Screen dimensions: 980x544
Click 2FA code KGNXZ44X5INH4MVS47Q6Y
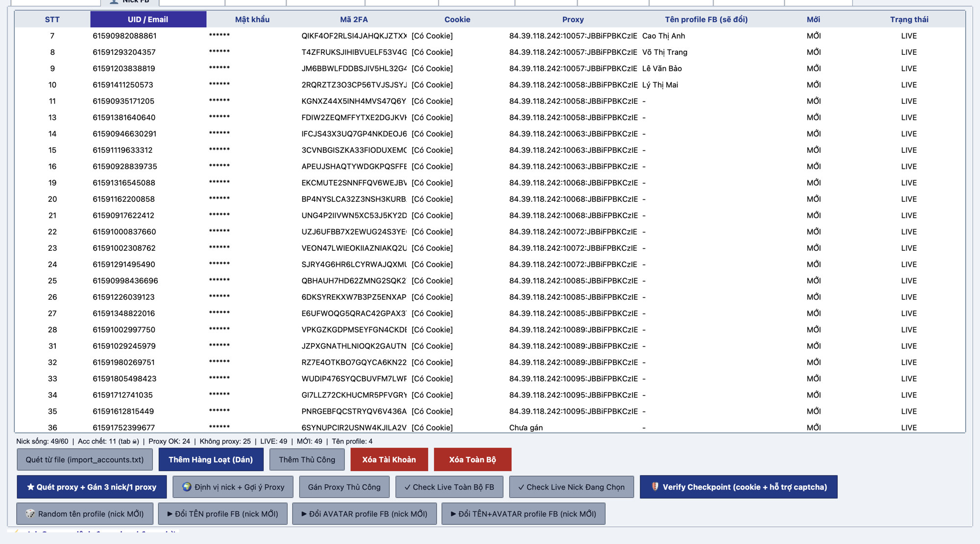click(x=354, y=101)
